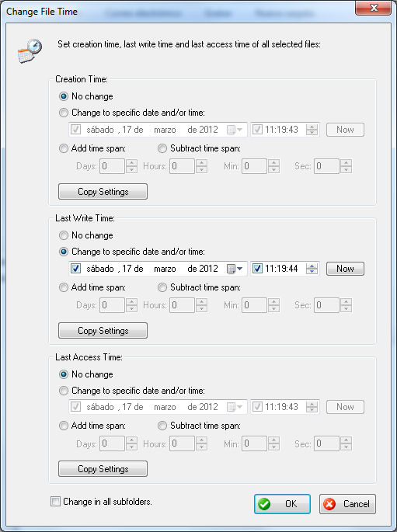Select Change to specific date for Creation Time
The width and height of the screenshot is (397, 532).
click(64, 113)
